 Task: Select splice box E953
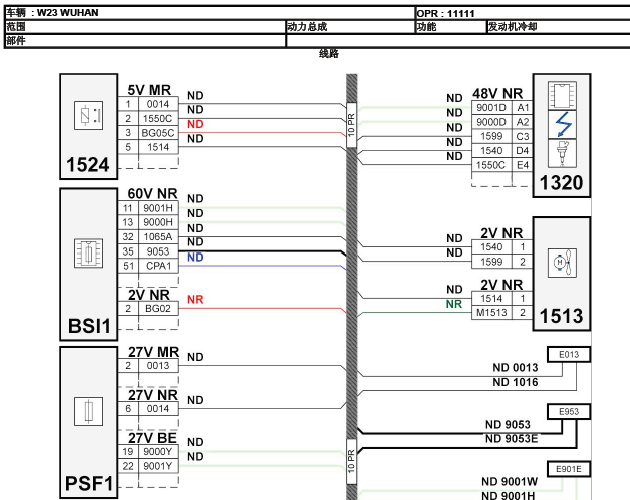[569, 412]
